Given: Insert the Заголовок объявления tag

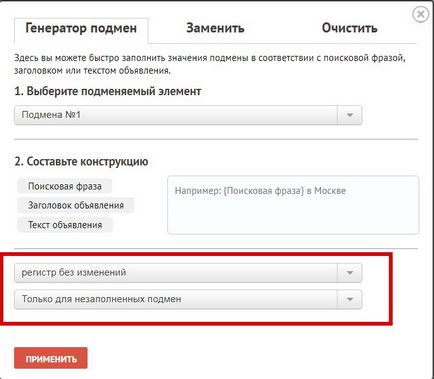Looking at the screenshot, I should 76,205.
